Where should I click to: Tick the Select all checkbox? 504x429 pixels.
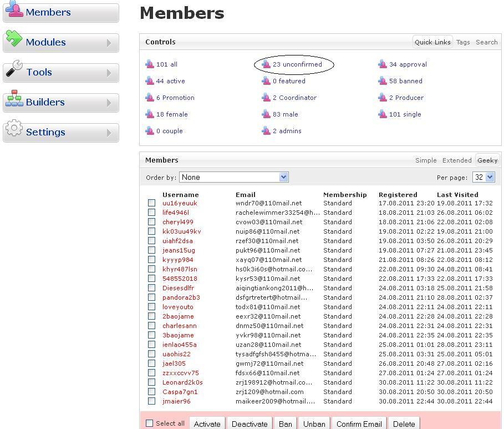pyautogui.click(x=149, y=423)
